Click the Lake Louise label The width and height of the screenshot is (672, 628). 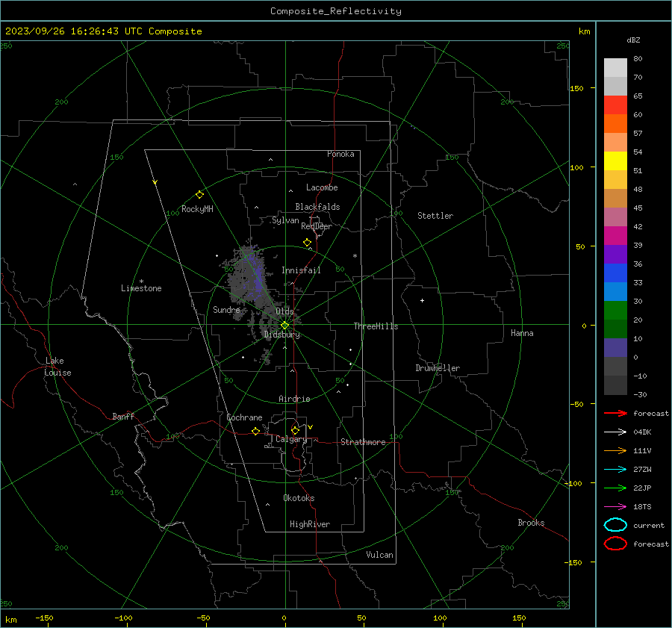click(x=57, y=367)
